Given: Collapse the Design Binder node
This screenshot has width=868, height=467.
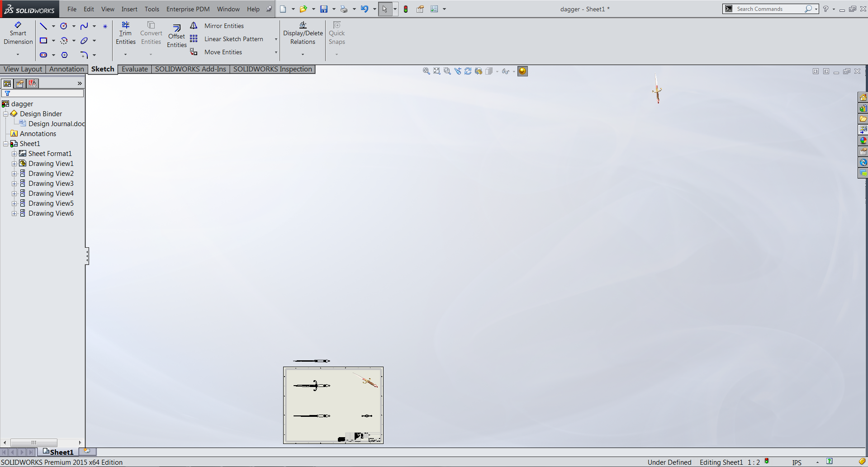Looking at the screenshot, I should [5, 114].
